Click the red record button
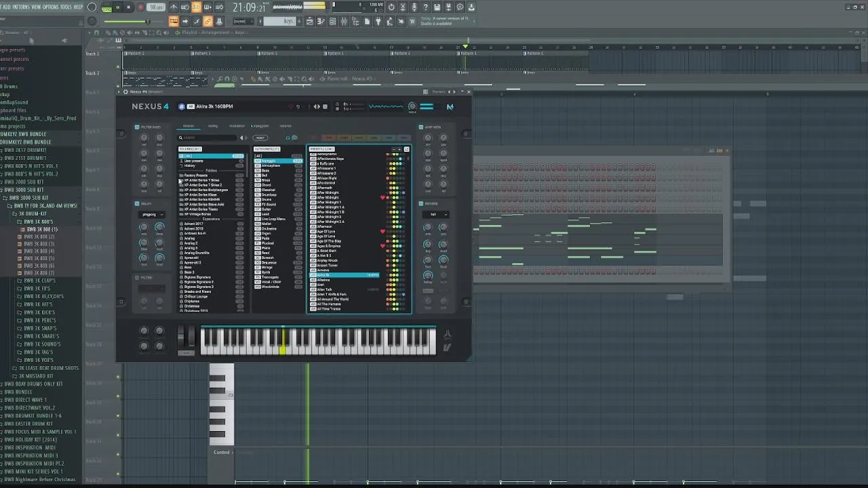868x488 pixels. coord(141,7)
